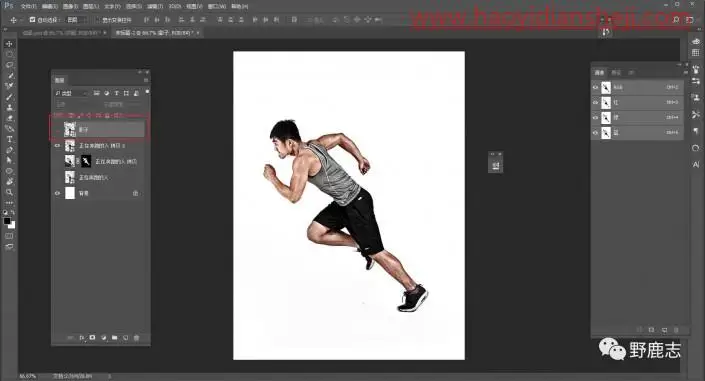Open the Window menu
The width and height of the screenshot is (705, 381).
coord(217,7)
